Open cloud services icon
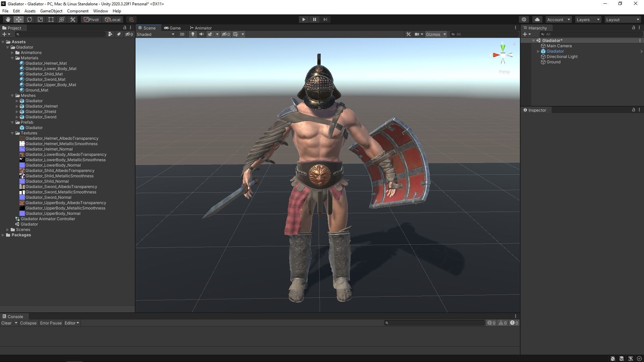The image size is (644, 362). pyautogui.click(x=537, y=19)
